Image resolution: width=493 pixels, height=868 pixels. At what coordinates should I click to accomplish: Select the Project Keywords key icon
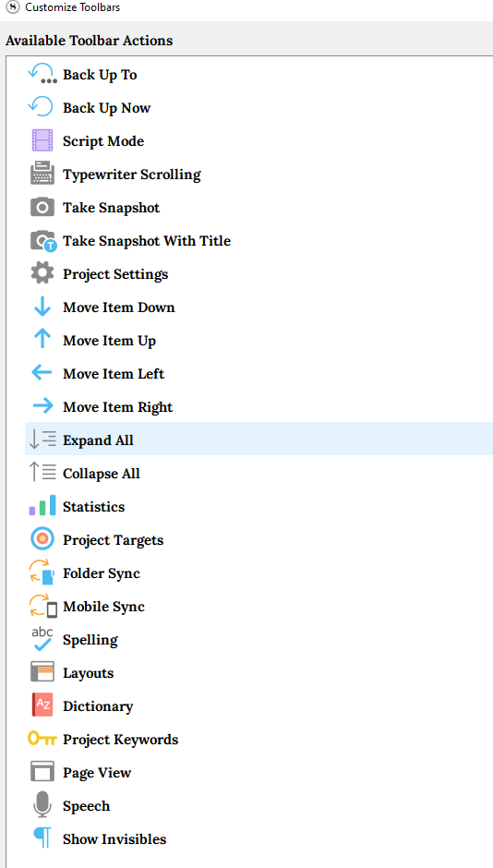(x=42, y=739)
